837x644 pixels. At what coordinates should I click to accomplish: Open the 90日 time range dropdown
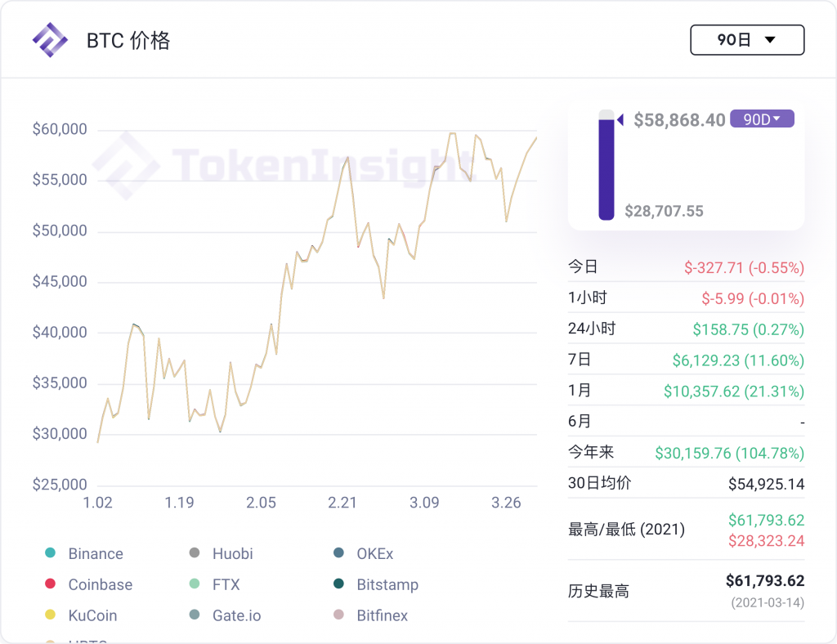click(747, 39)
